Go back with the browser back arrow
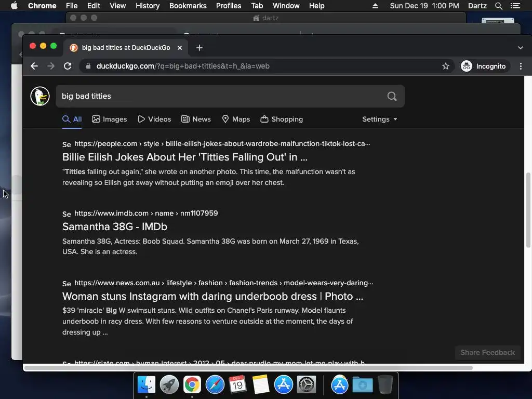532x399 pixels. click(x=34, y=66)
